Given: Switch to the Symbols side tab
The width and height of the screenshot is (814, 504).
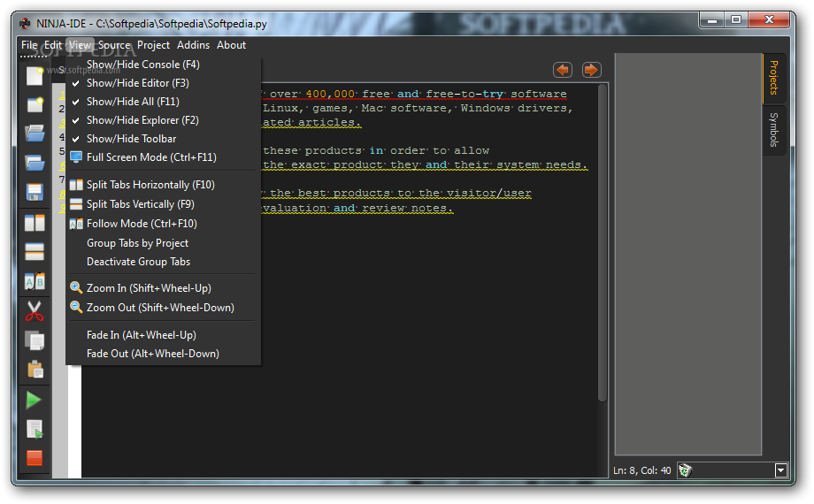Looking at the screenshot, I should pyautogui.click(x=773, y=130).
